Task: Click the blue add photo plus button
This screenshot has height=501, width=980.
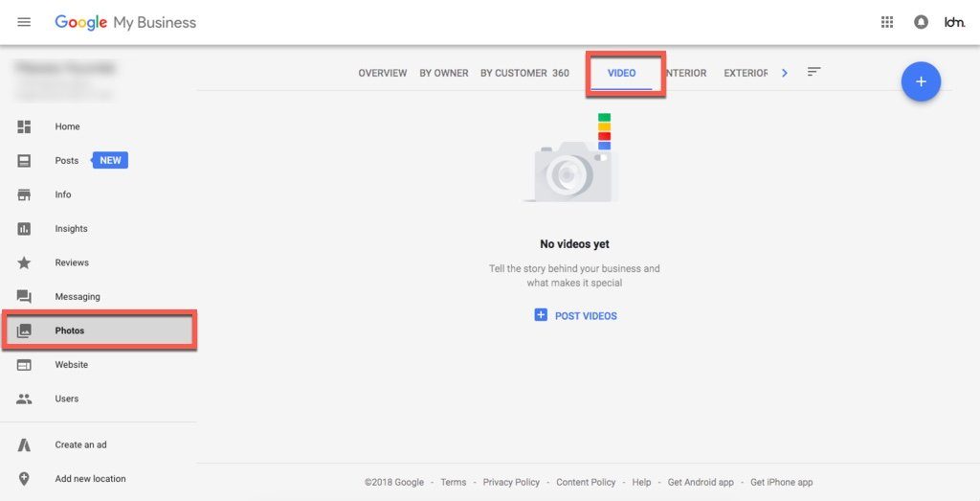Action: pyautogui.click(x=921, y=81)
